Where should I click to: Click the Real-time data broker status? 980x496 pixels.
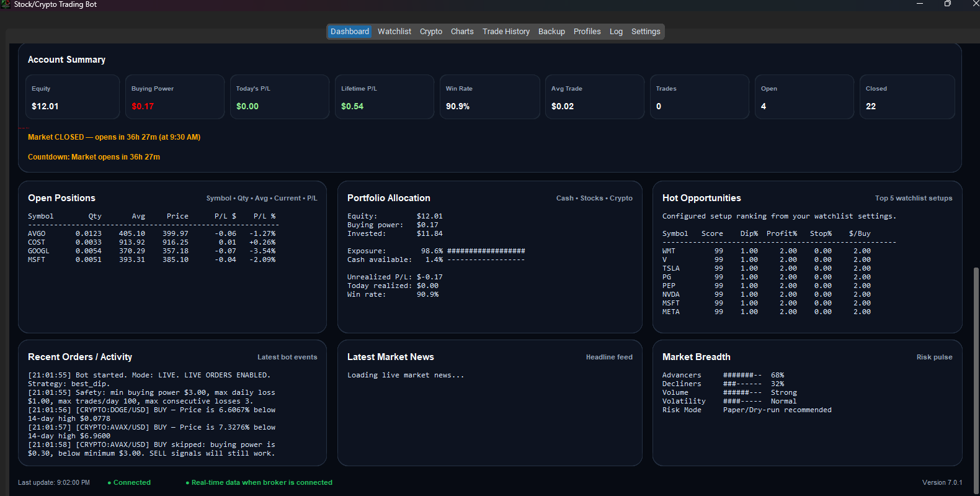pos(259,482)
